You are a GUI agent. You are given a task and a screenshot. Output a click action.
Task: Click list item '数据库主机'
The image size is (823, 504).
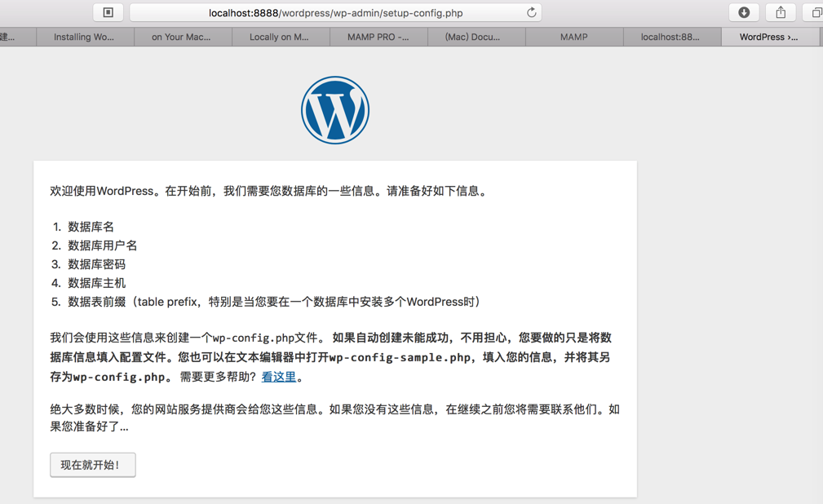click(x=96, y=284)
